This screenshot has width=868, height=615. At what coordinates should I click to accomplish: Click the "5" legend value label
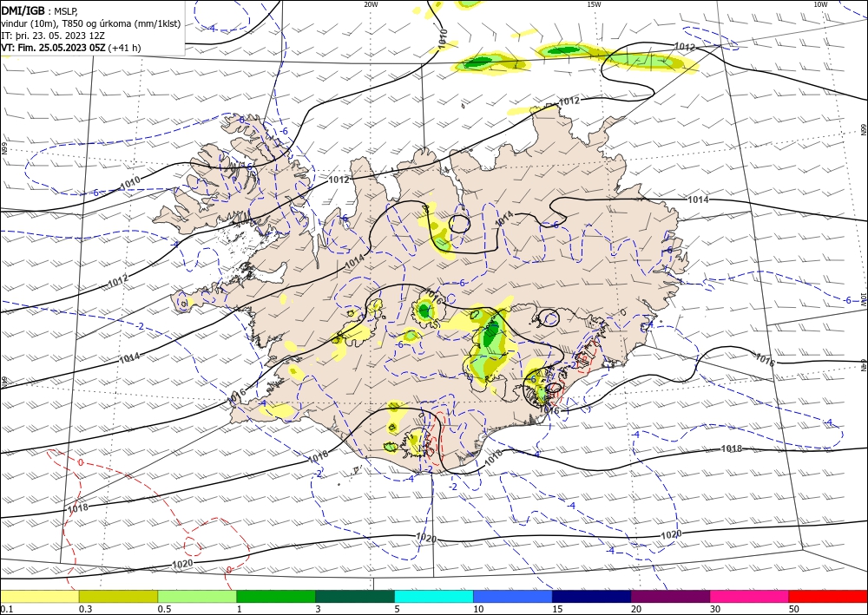(x=398, y=609)
